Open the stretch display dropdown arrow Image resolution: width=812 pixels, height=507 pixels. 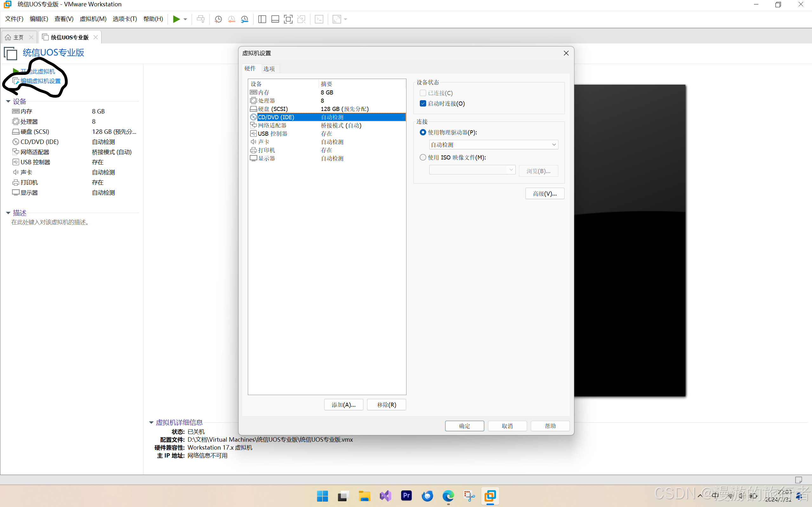point(346,19)
